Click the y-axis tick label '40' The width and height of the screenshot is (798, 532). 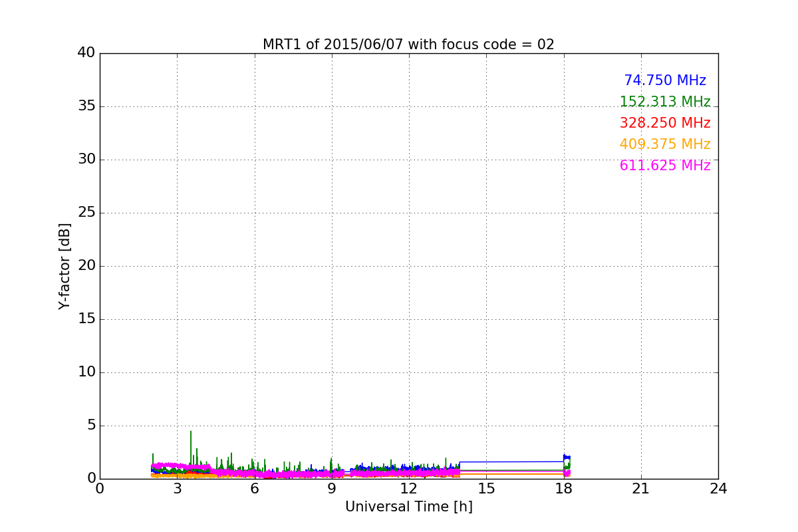click(86, 53)
